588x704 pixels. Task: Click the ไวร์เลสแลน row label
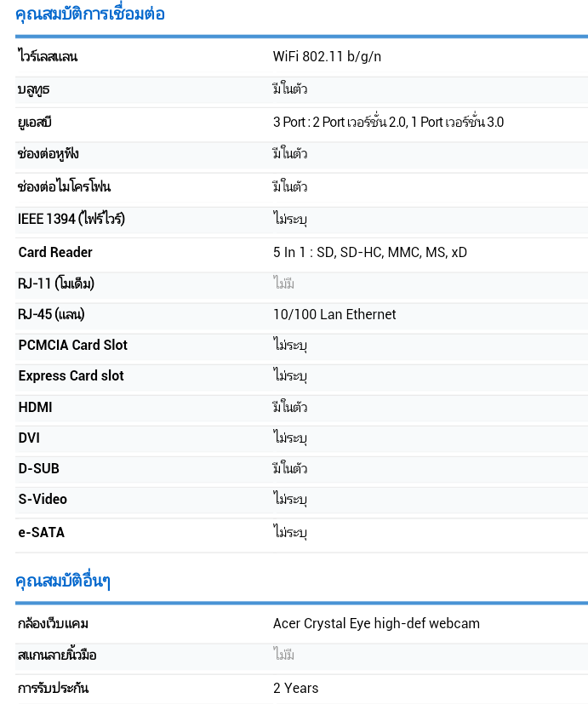coord(48,57)
